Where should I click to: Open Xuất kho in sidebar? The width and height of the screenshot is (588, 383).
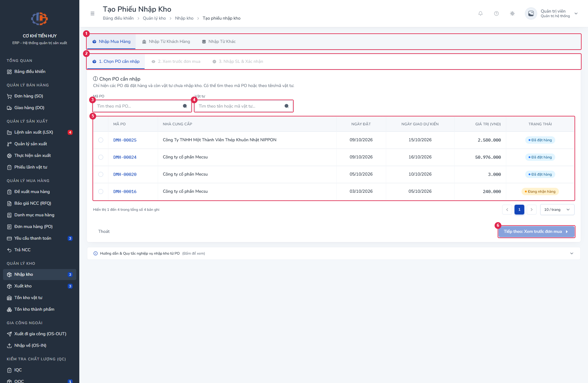point(40,286)
